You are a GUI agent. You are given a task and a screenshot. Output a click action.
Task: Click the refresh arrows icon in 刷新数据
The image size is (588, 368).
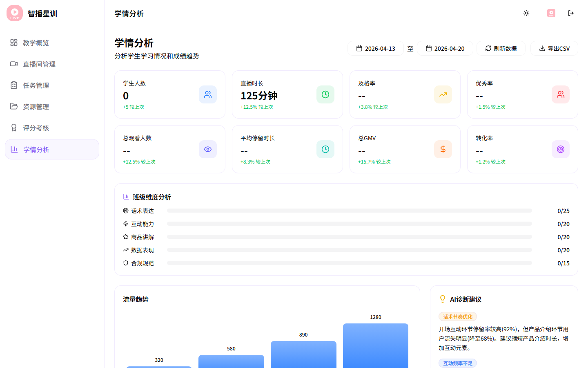tap(488, 48)
